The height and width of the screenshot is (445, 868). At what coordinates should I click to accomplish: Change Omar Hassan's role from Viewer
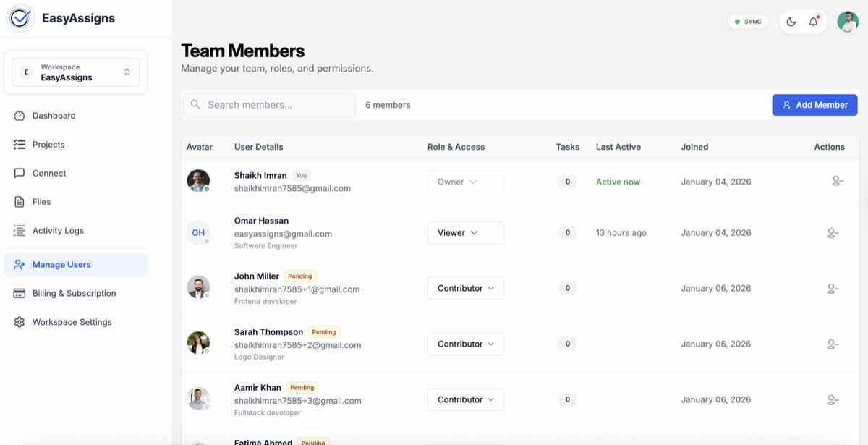click(x=465, y=232)
